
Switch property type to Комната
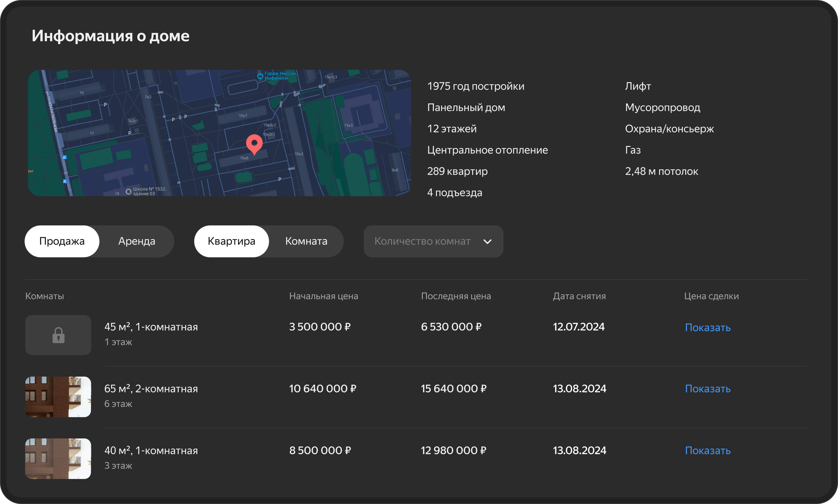point(306,241)
